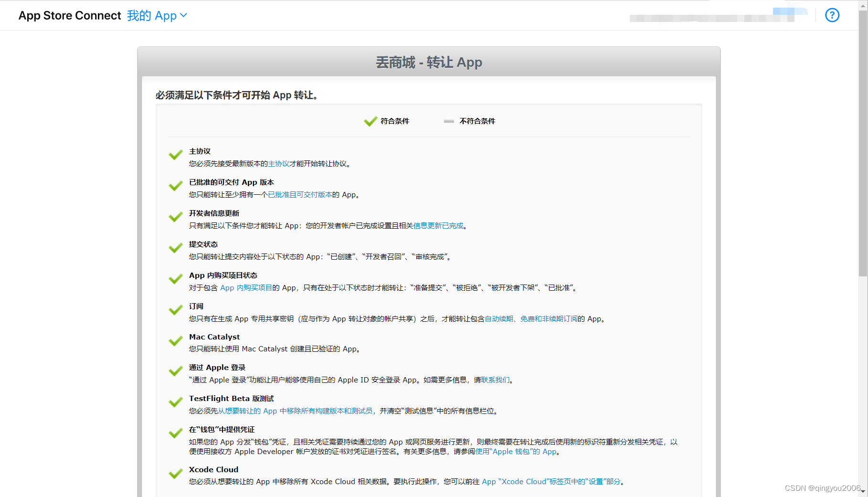The image size is (868, 497).
Task: Click the checkmark beside 在"钱包"中提供凭证
Action: click(x=176, y=433)
